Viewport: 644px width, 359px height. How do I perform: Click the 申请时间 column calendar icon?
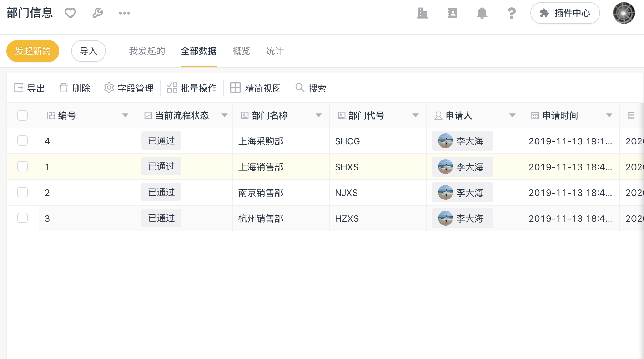tap(535, 115)
